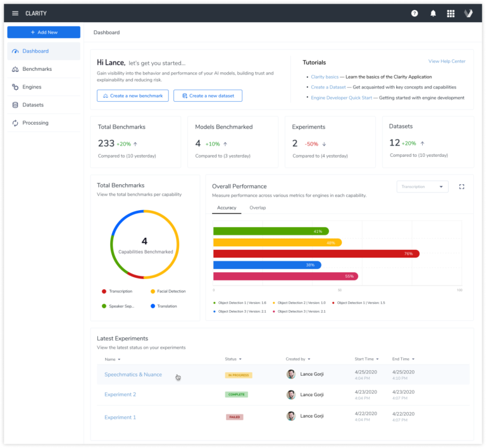The image size is (486, 448).
Task: Select Benchmarks in the sidebar
Action: click(37, 69)
